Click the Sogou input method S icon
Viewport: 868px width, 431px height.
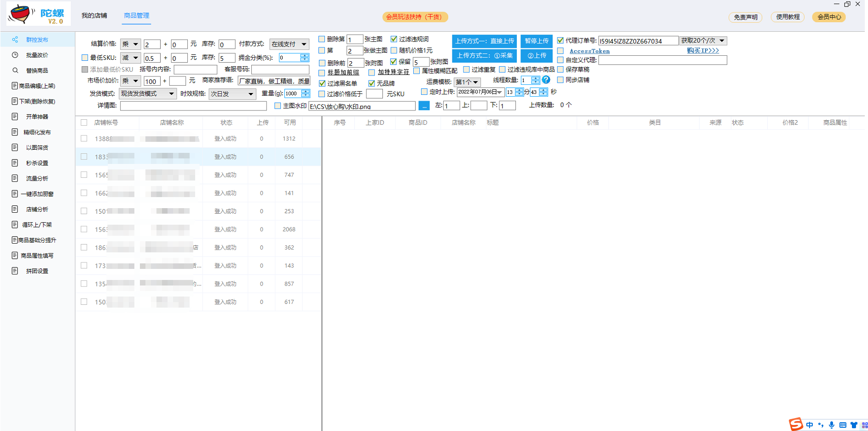click(x=796, y=424)
